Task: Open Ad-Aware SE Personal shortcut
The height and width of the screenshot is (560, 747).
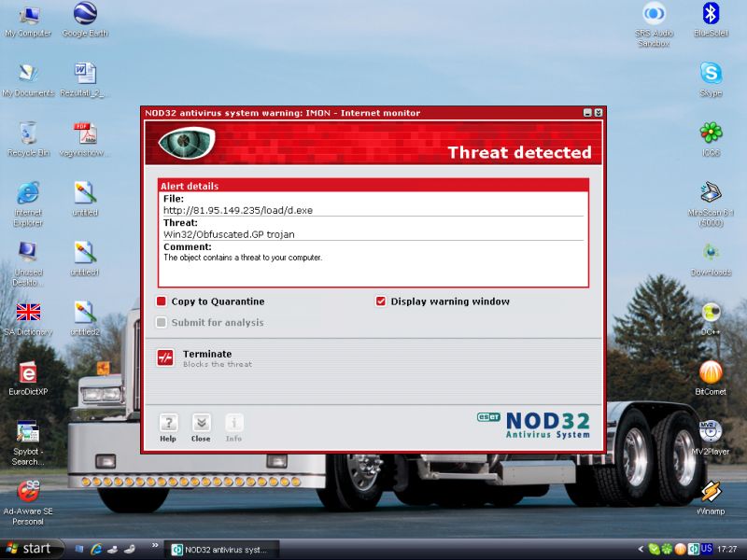Action: tap(28, 491)
